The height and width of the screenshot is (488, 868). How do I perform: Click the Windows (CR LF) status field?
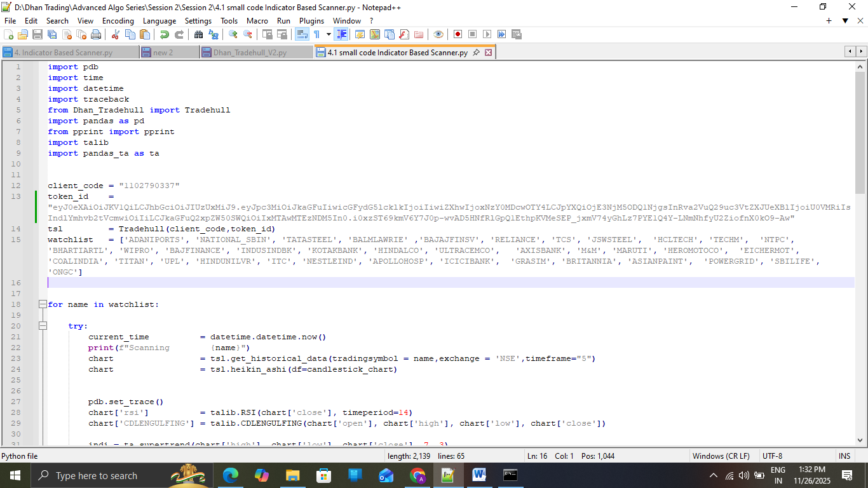[x=721, y=456]
